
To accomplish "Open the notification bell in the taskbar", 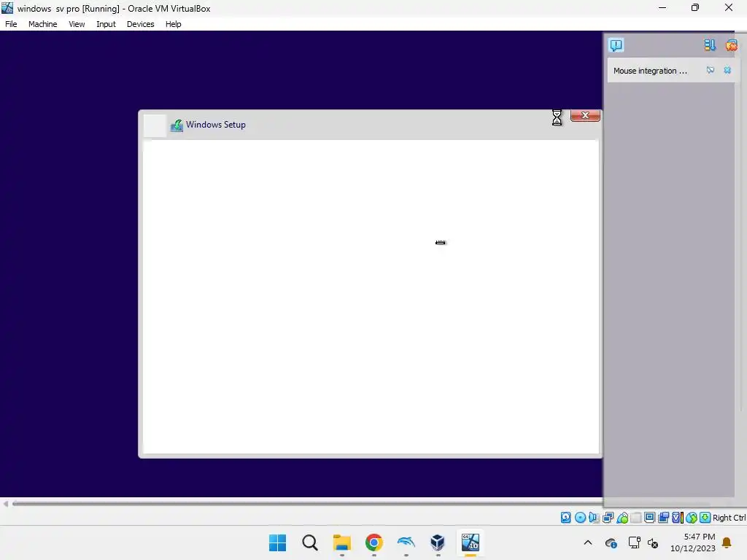I will pos(727,542).
